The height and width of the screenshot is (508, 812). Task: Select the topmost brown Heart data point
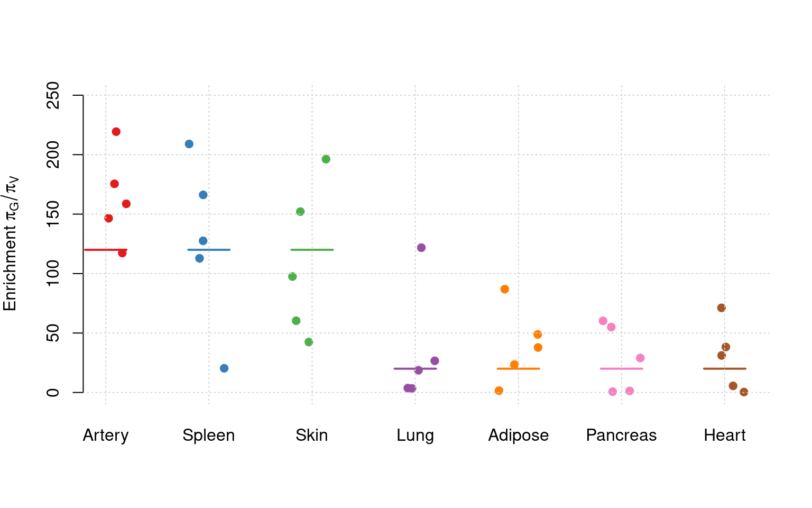point(721,308)
